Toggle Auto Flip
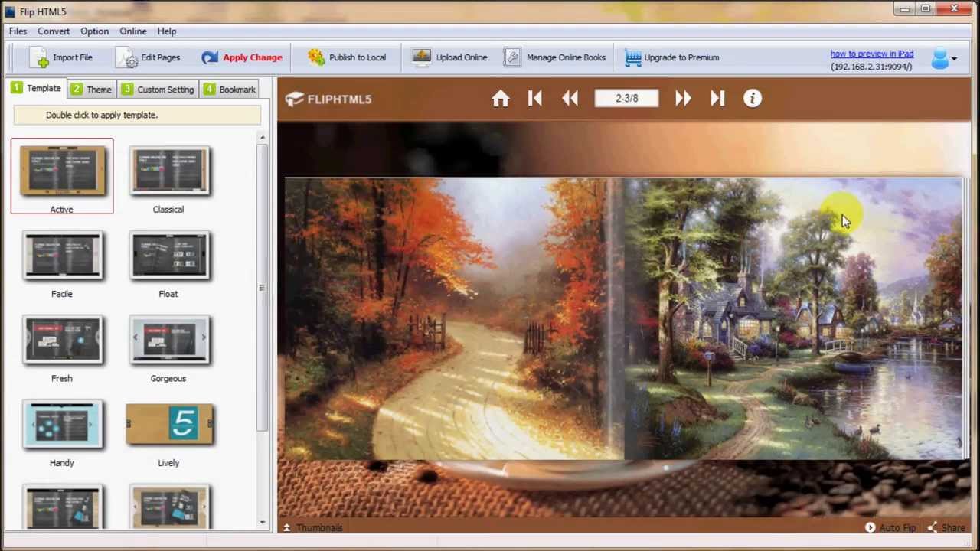Viewport: 980px width, 551px height. pos(890,528)
